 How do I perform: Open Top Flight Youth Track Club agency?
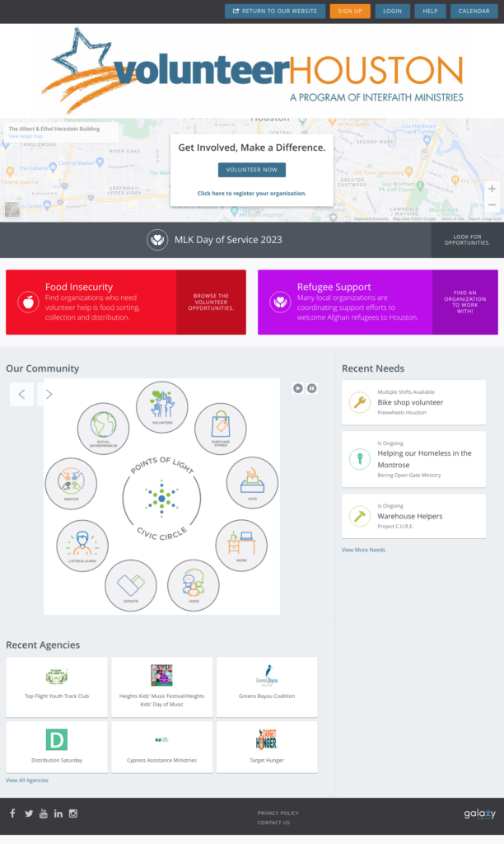coord(57,687)
